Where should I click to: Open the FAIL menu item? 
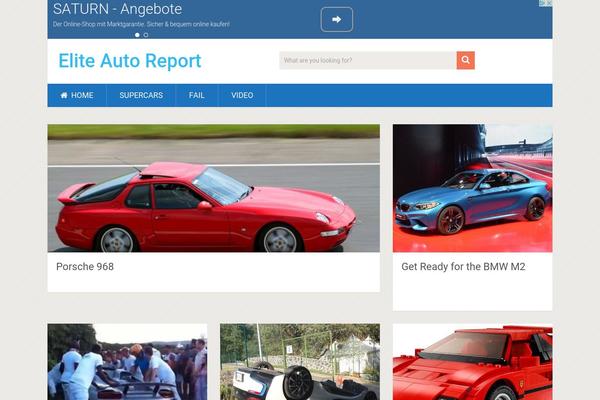pos(197,95)
